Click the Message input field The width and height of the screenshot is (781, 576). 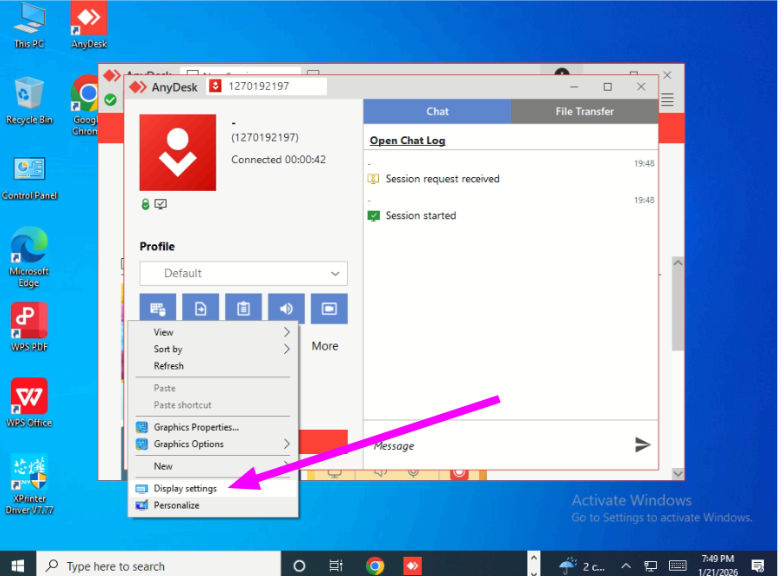498,445
